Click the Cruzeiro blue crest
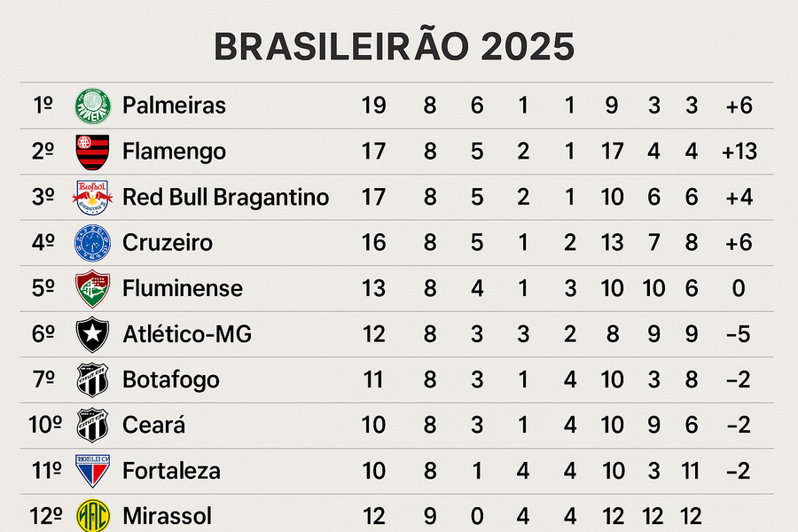This screenshot has width=798, height=532. tap(92, 243)
